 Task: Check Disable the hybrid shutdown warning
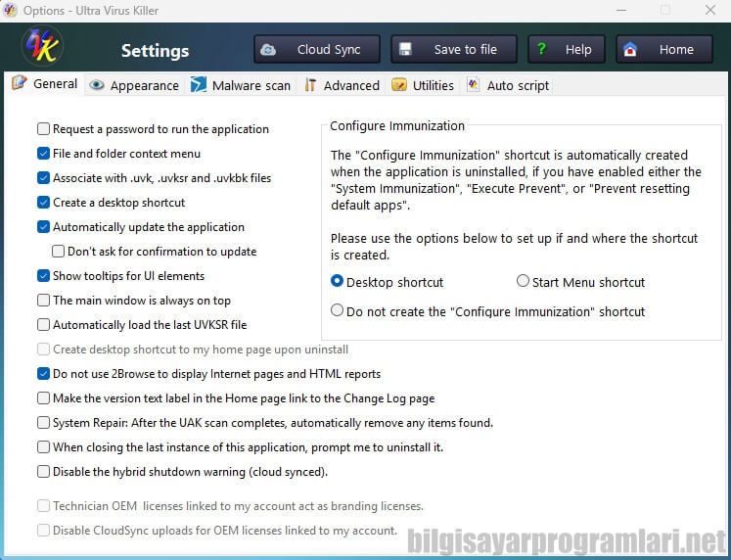pyautogui.click(x=43, y=472)
